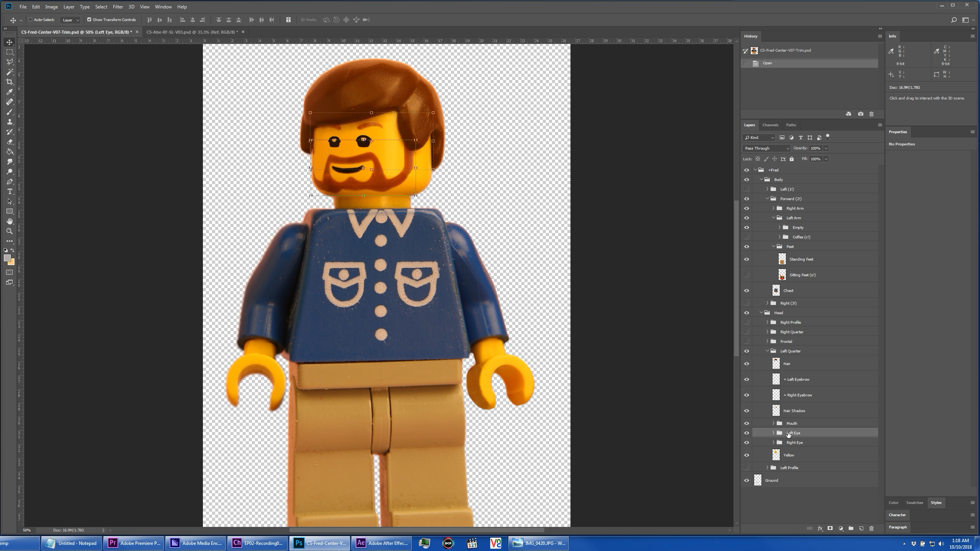Switch to the Channels tab
Screen dimensions: 980x551
[x=770, y=125]
